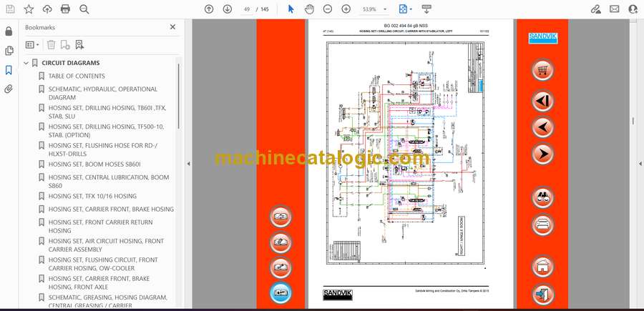Share a link to this file
644x311 pixels.
[x=595, y=9]
